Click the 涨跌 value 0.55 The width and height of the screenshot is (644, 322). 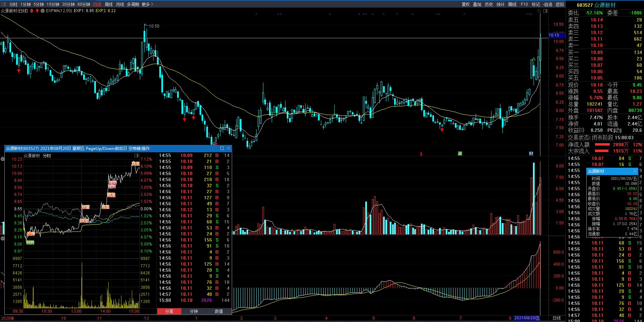click(598, 91)
